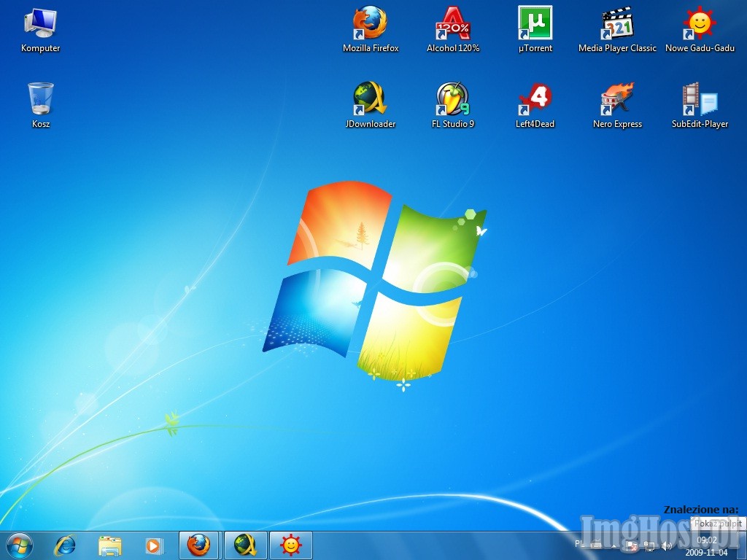
Task: Select the Mozilla Firefox desktop shortcut
Action: (x=371, y=29)
